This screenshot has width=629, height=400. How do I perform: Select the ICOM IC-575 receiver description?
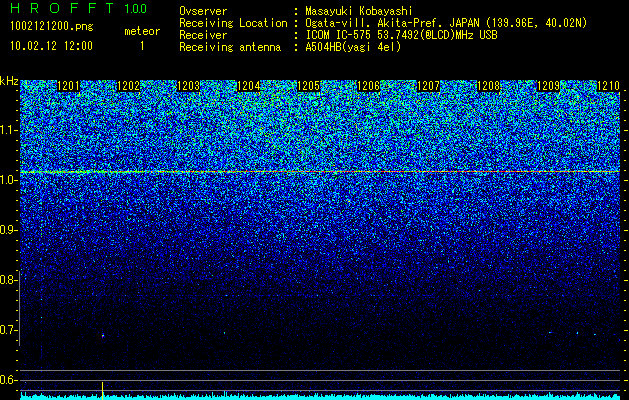pyautogui.click(x=401, y=35)
